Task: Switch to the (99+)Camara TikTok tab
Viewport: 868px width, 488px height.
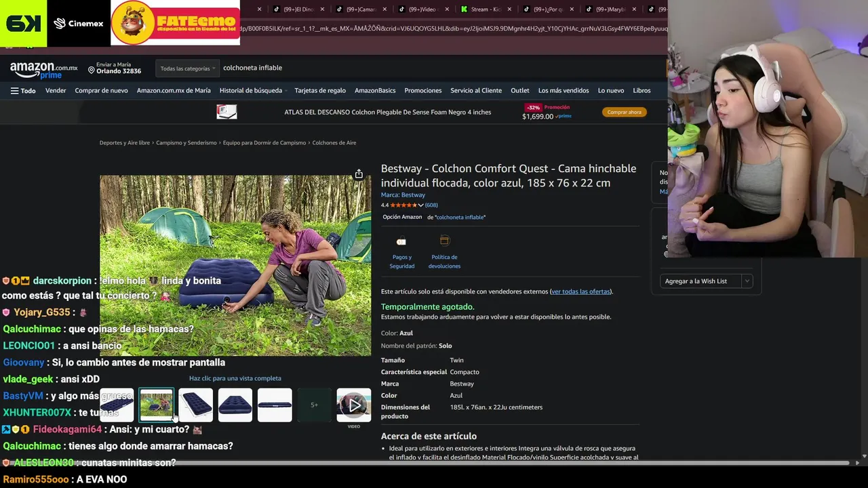Action: [357, 9]
